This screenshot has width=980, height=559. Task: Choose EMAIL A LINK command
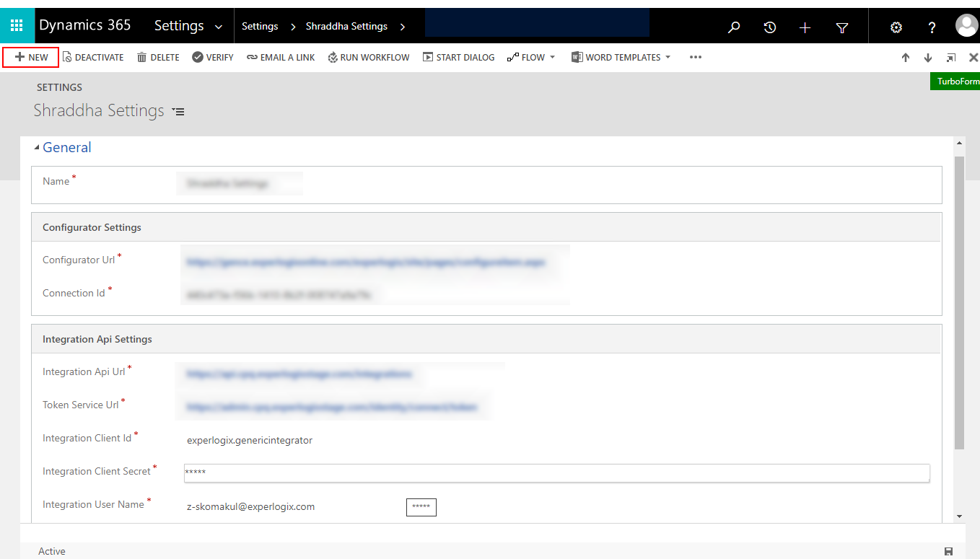[281, 57]
